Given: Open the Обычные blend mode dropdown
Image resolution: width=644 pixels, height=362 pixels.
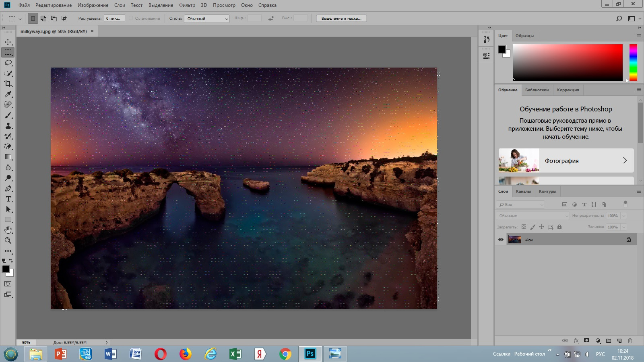Looking at the screenshot, I should (533, 216).
